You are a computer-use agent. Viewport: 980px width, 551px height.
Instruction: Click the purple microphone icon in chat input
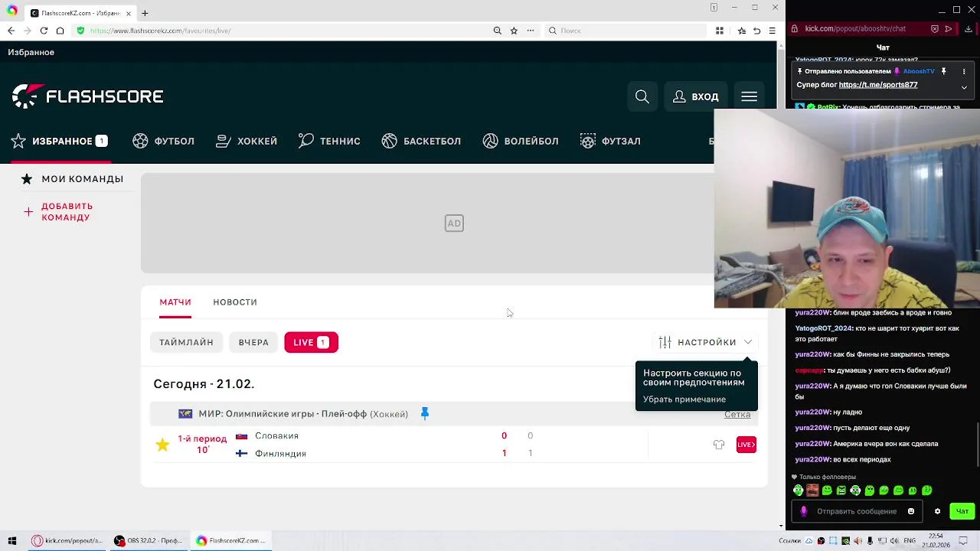(x=804, y=511)
